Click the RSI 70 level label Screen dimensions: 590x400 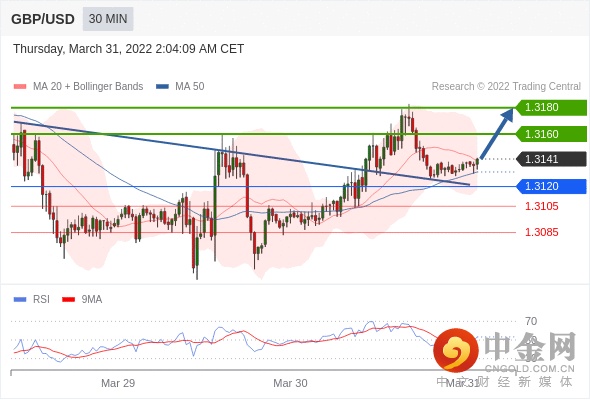click(531, 321)
